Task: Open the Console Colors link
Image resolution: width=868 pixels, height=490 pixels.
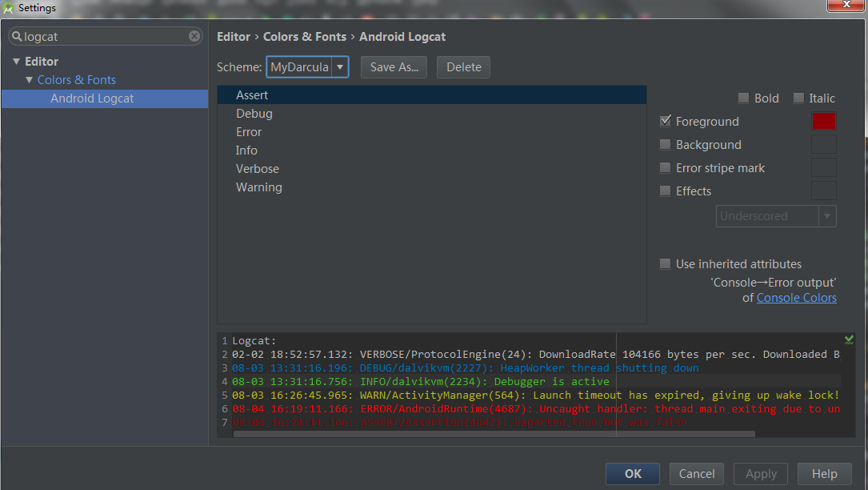Action: pos(797,298)
